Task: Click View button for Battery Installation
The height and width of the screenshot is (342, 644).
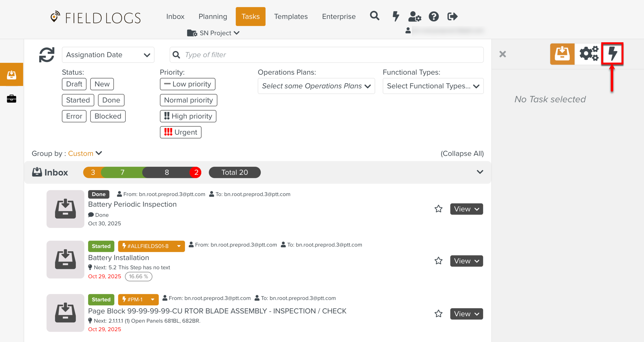Action: pyautogui.click(x=466, y=261)
